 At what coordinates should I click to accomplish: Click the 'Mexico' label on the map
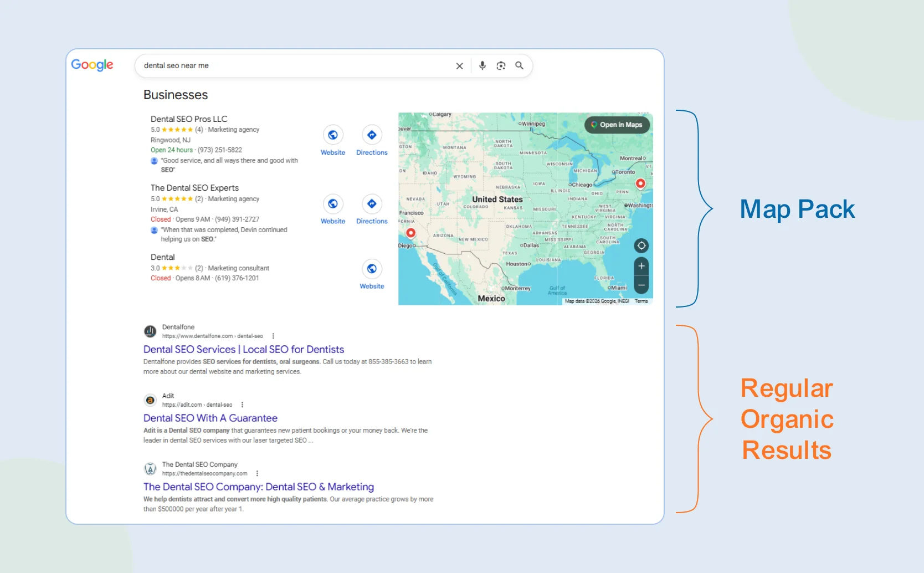[x=491, y=299]
